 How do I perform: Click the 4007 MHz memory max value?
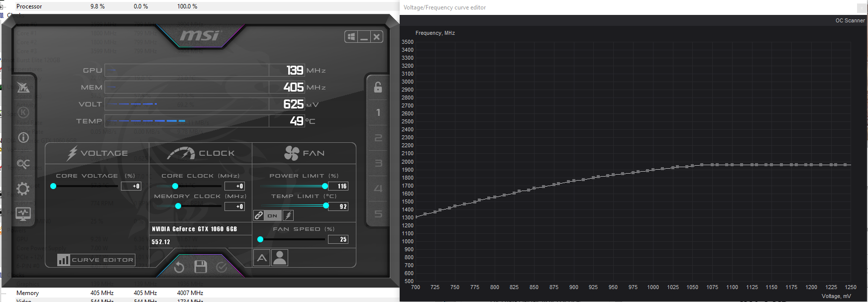[190, 293]
